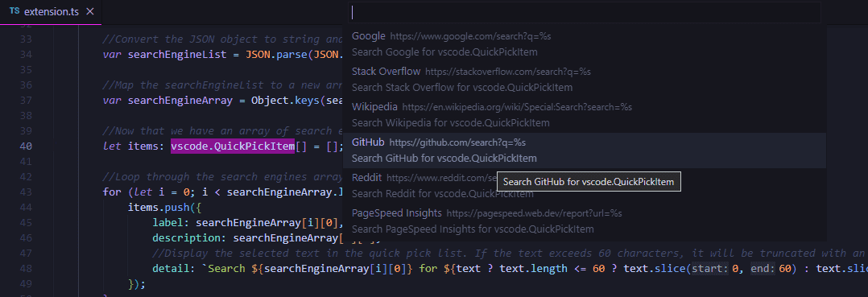
Task: Click 'label:' property on line 45
Action: point(171,222)
